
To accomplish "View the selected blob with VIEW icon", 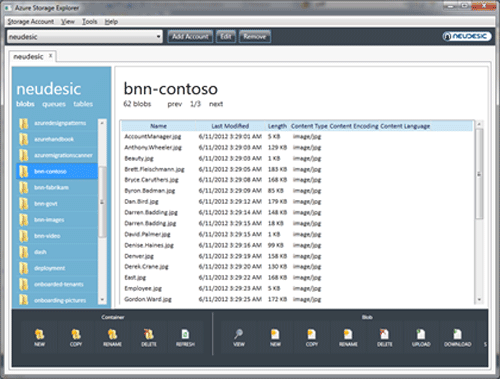I will [239, 337].
